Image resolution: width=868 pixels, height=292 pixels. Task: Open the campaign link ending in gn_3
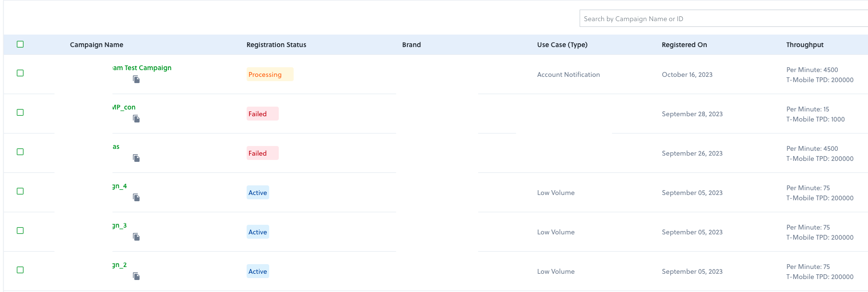point(120,225)
